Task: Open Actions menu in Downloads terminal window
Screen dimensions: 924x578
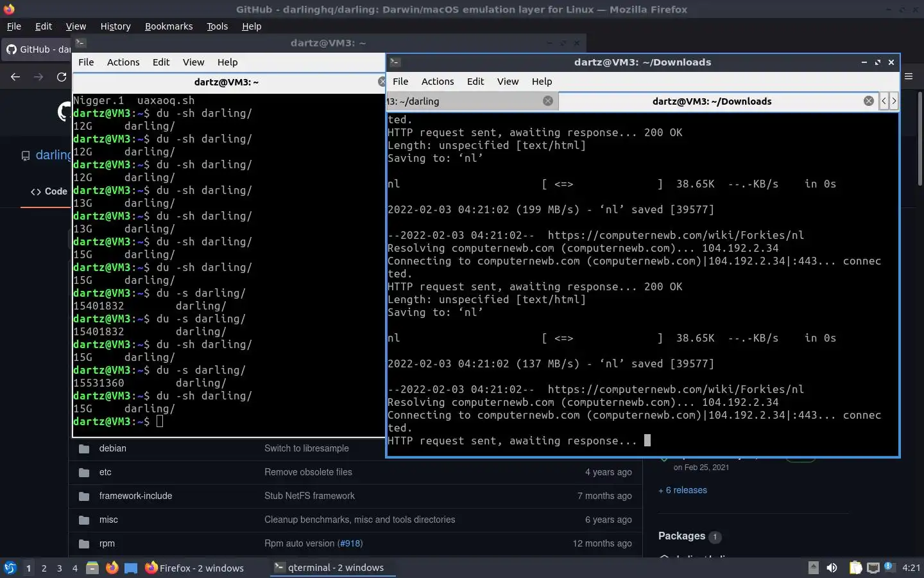Action: pyautogui.click(x=438, y=82)
